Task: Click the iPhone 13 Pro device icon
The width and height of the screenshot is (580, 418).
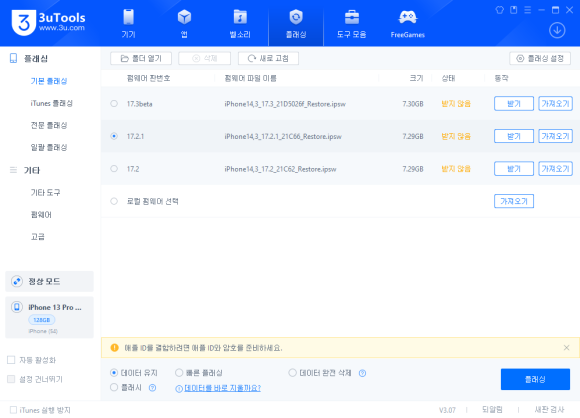Action: coord(17,307)
